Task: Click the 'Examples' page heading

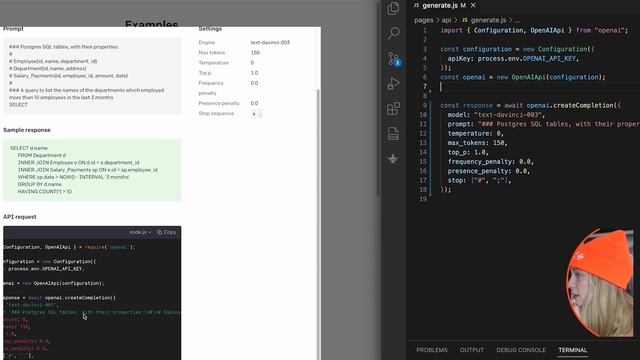Action: click(x=151, y=24)
